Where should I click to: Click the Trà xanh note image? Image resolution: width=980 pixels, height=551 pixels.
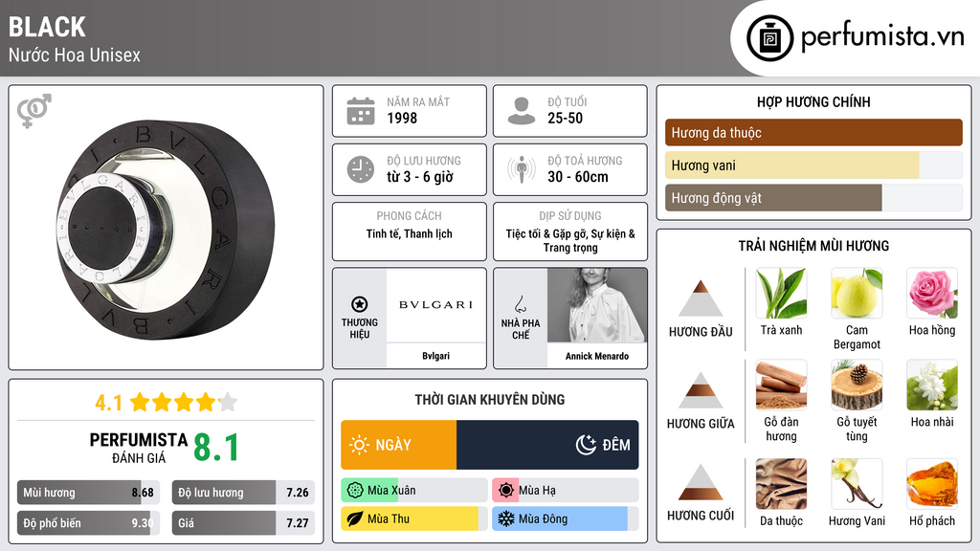coord(781,294)
